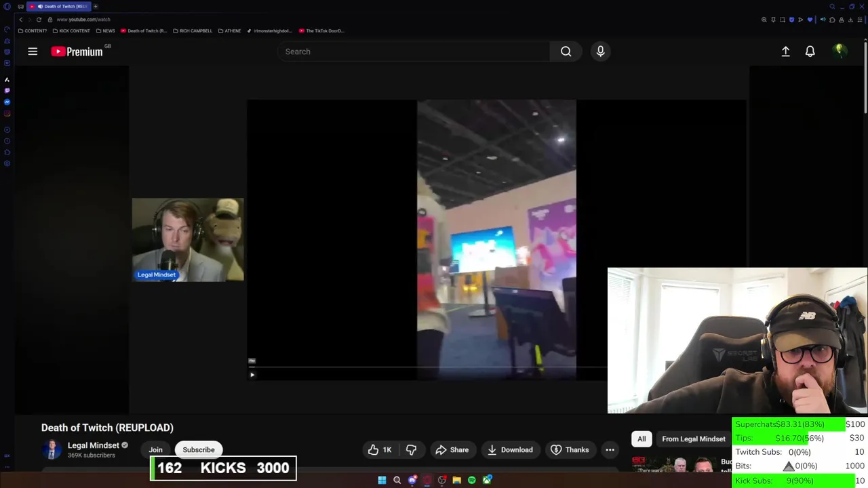868x488 pixels.
Task: Play the video using player play button
Action: (252, 375)
